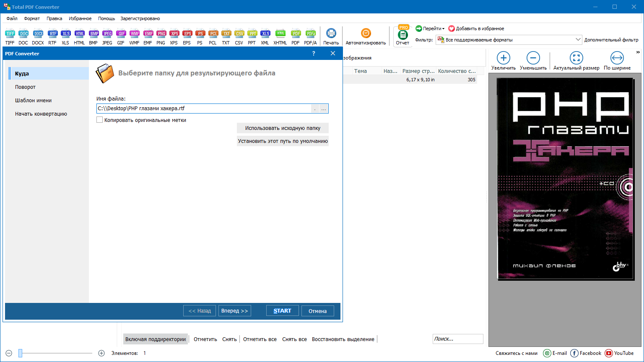
Task: Click the Отмена button
Action: point(318,311)
